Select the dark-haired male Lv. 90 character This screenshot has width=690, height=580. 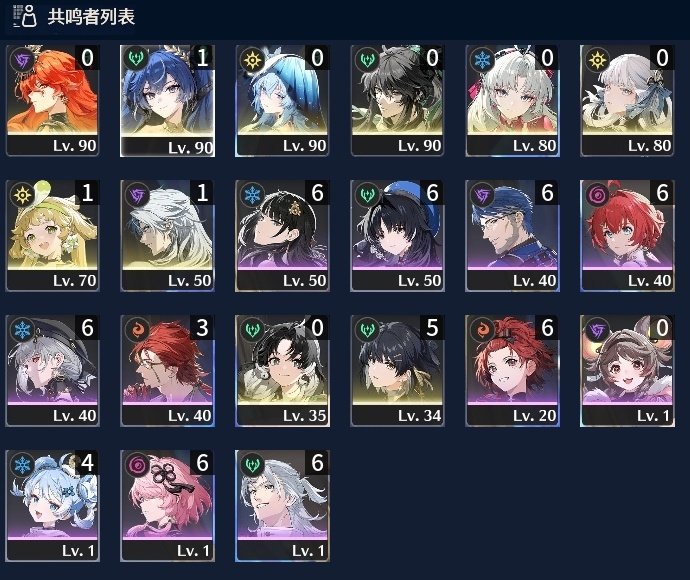click(397, 100)
